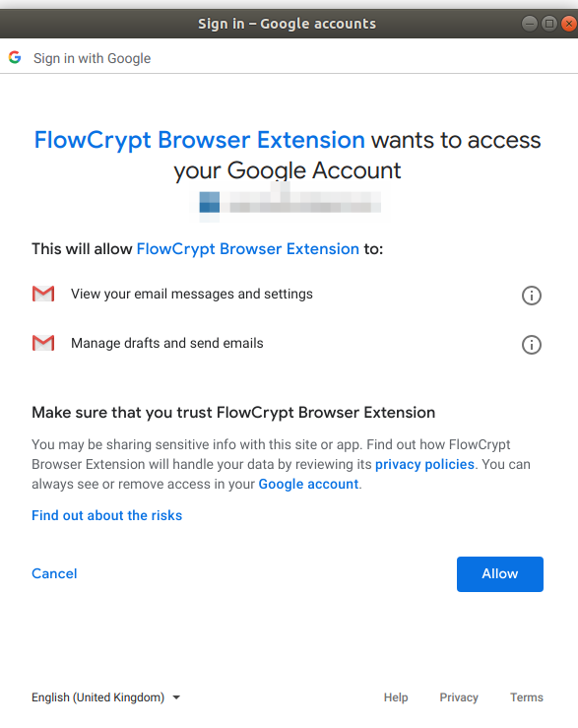Click the blurred account avatar

pos(210,202)
